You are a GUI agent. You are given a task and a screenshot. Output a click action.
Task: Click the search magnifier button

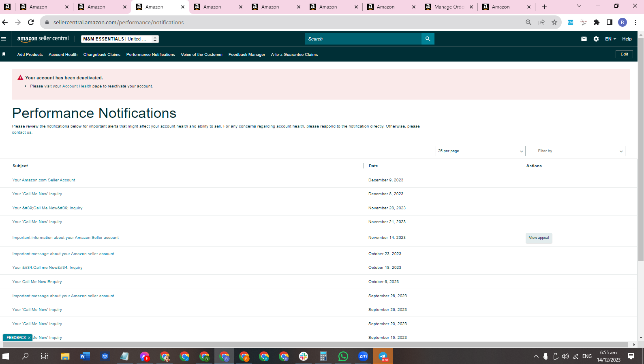coord(428,39)
